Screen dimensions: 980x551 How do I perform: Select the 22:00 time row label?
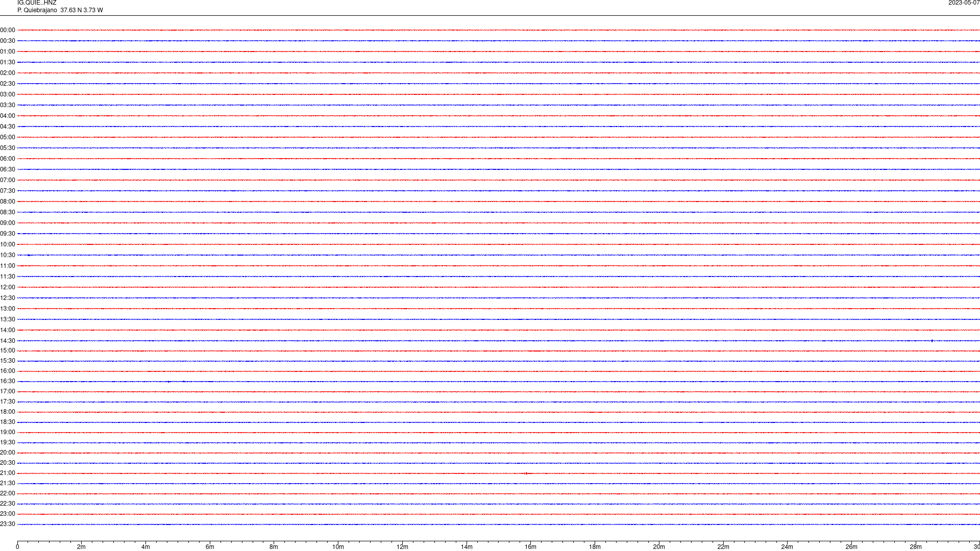pyautogui.click(x=8, y=493)
